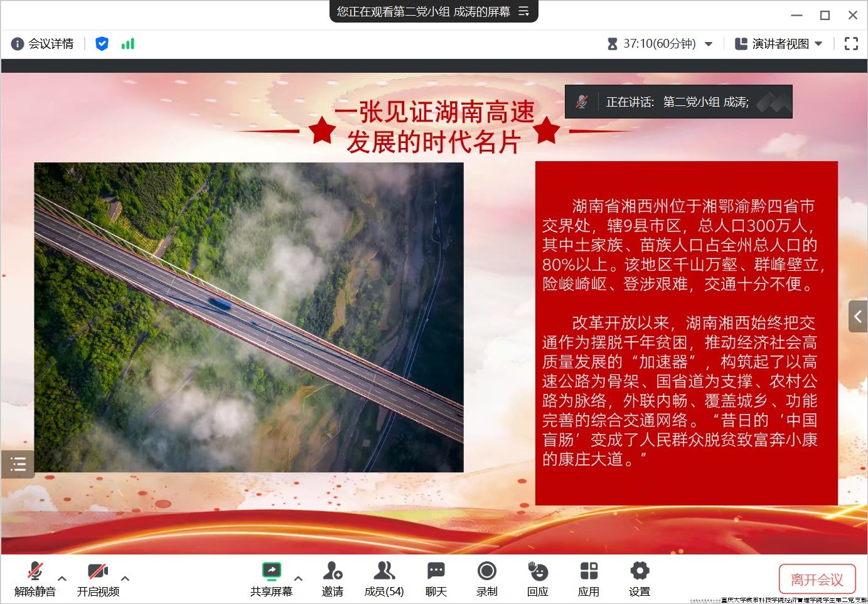Image resolution: width=868 pixels, height=604 pixels.
Task: Open camera options chevron beside 开启视频
Action: click(125, 580)
